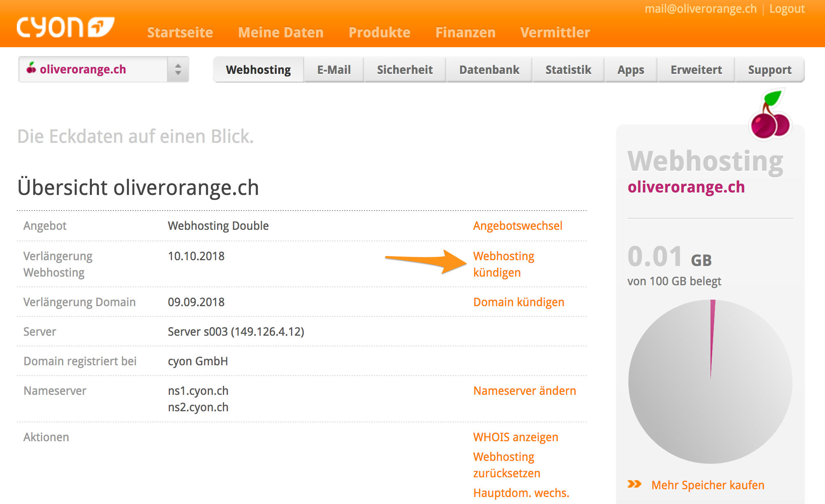Open the Startseite menu
This screenshot has width=825, height=504.
pos(180,32)
